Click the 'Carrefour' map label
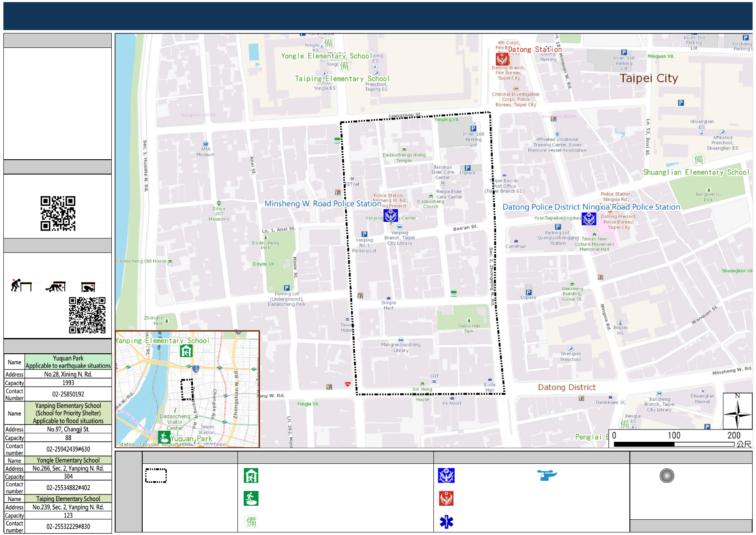 [516, 246]
